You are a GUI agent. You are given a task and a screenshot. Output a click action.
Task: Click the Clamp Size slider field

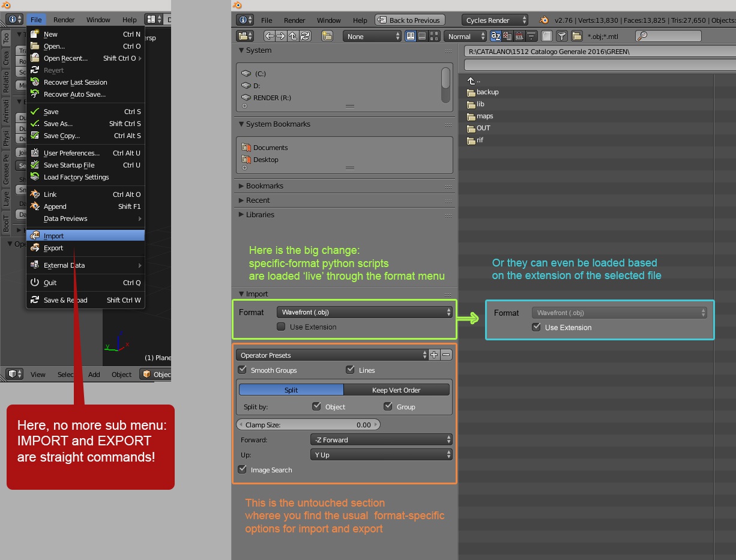(x=308, y=425)
